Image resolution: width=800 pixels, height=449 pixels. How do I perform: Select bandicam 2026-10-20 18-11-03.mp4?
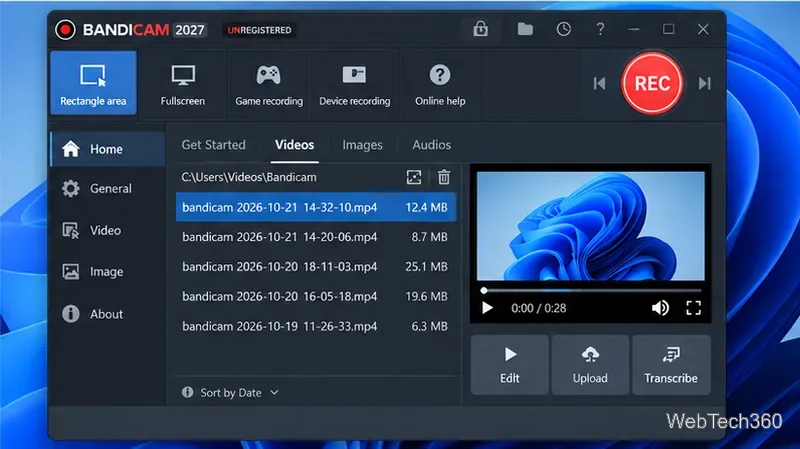point(316,266)
